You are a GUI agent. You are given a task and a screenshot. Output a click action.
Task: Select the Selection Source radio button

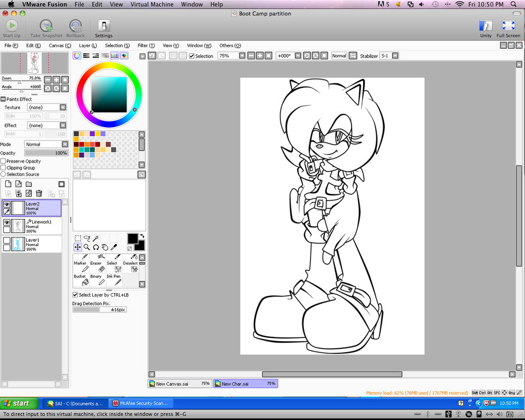click(4, 174)
